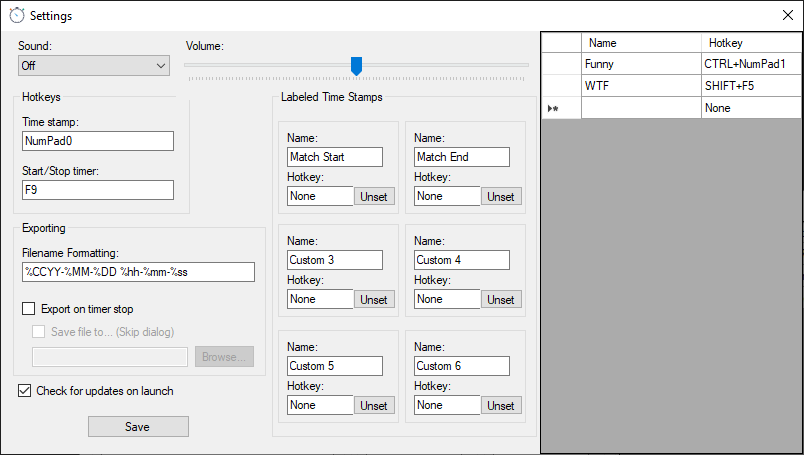Click the Save button
The image size is (804, 455).
pos(138,427)
